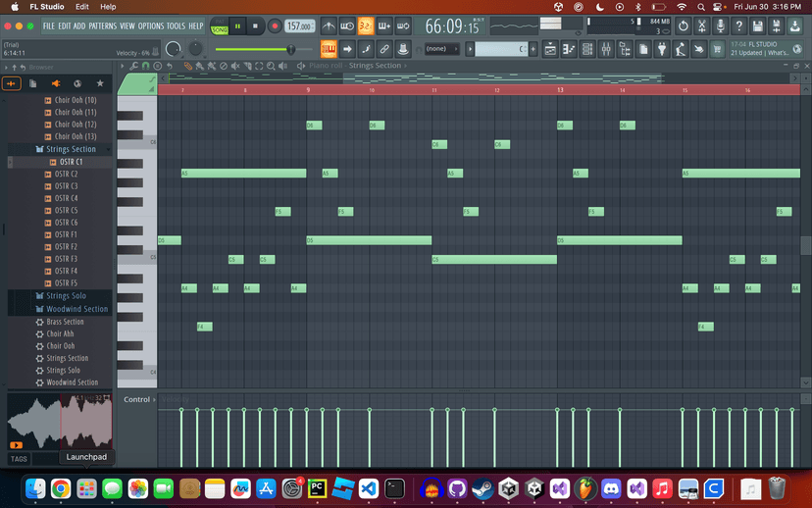Expand the Woodwind Section folder in browser
The width and height of the screenshot is (812, 508).
point(76,309)
